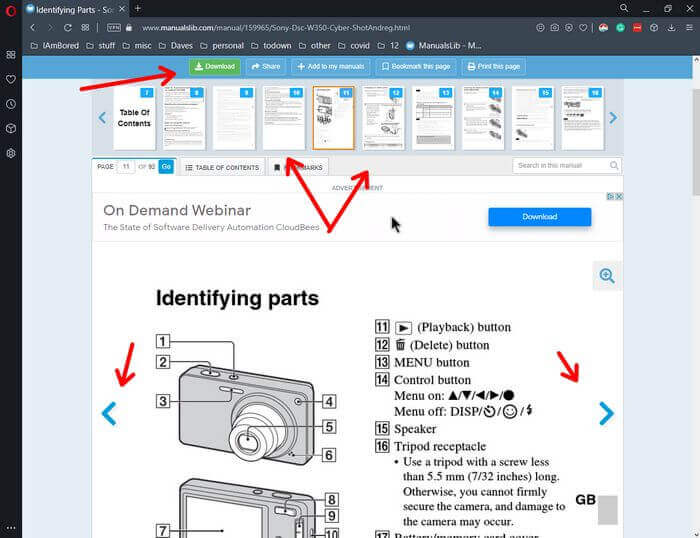Open the 12 bookmarks folder
This screenshot has width=700, height=538.
(388, 46)
